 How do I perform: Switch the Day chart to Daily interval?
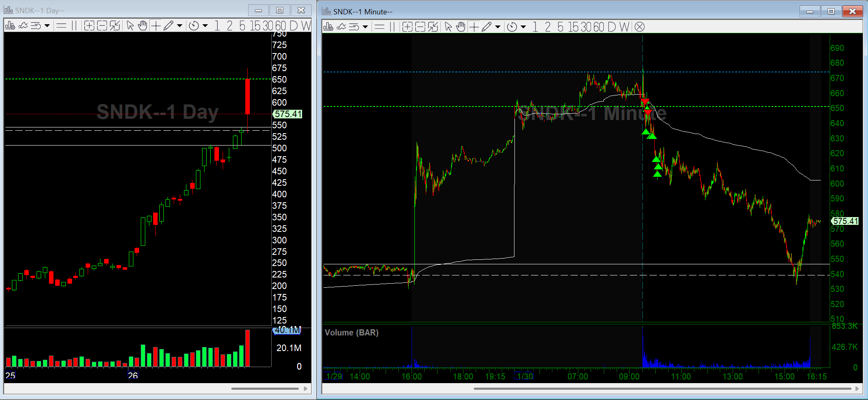[x=293, y=26]
